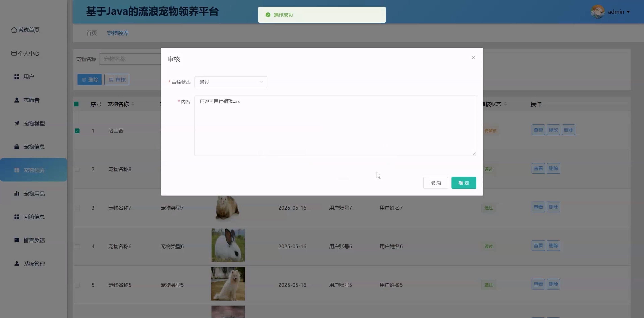Click the home icon beside 系统首页
Screen dimensions: 644x318
click(14, 30)
